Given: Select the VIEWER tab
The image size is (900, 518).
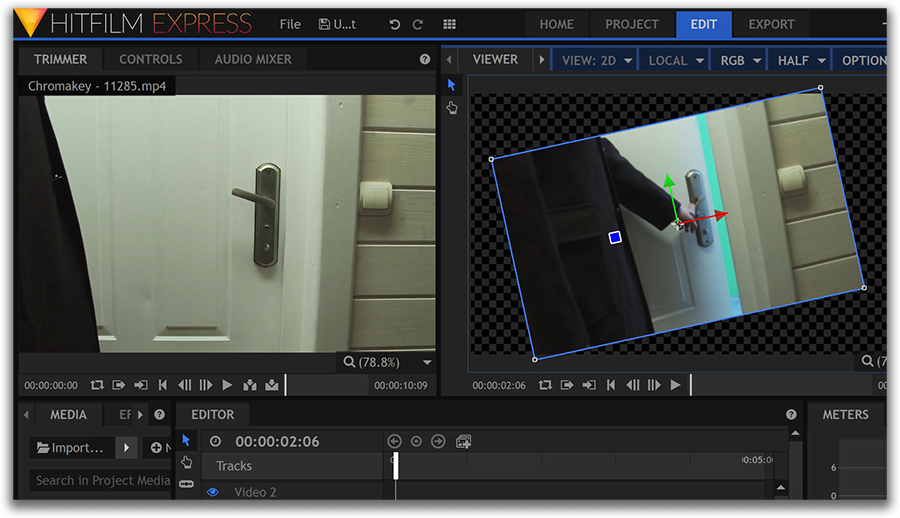Looking at the screenshot, I should 495,59.
